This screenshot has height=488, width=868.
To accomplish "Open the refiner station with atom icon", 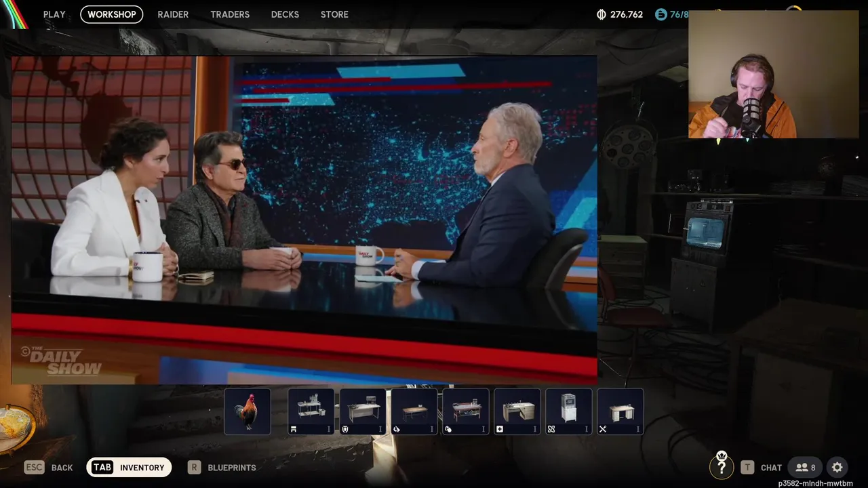I will click(569, 411).
